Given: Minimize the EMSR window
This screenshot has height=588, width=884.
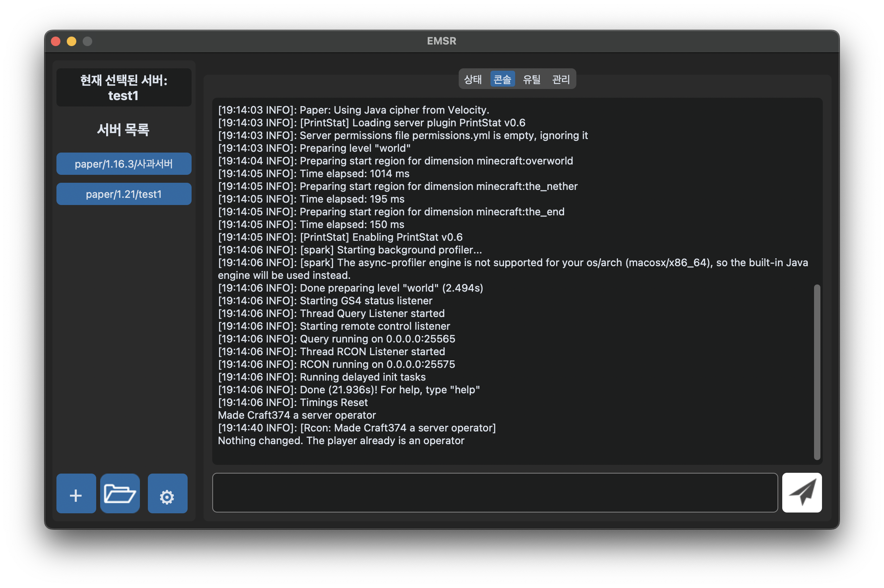Looking at the screenshot, I should pos(72,41).
